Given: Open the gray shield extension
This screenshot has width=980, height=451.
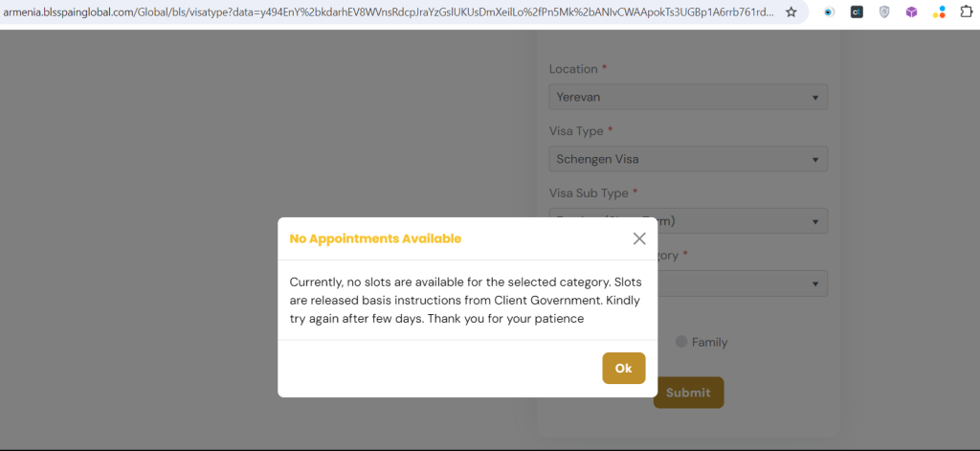Looking at the screenshot, I should click(883, 11).
